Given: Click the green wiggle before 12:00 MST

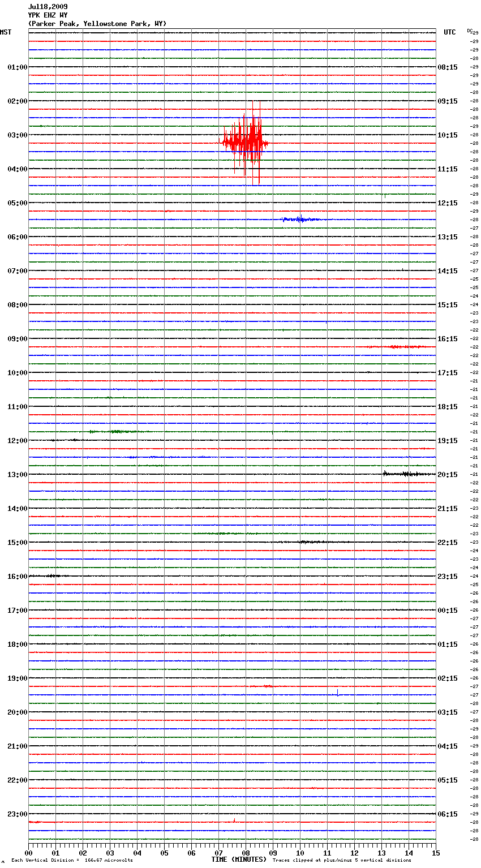Looking at the screenshot, I should point(117,432).
